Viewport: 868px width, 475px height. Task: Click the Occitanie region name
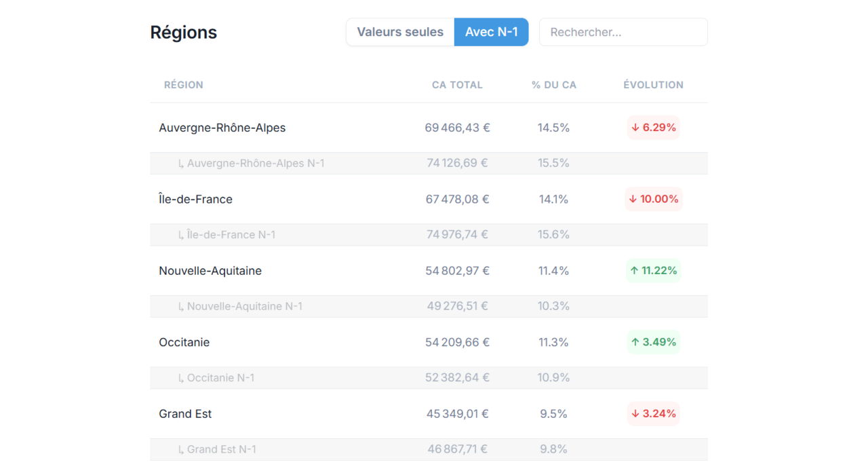[x=184, y=342]
